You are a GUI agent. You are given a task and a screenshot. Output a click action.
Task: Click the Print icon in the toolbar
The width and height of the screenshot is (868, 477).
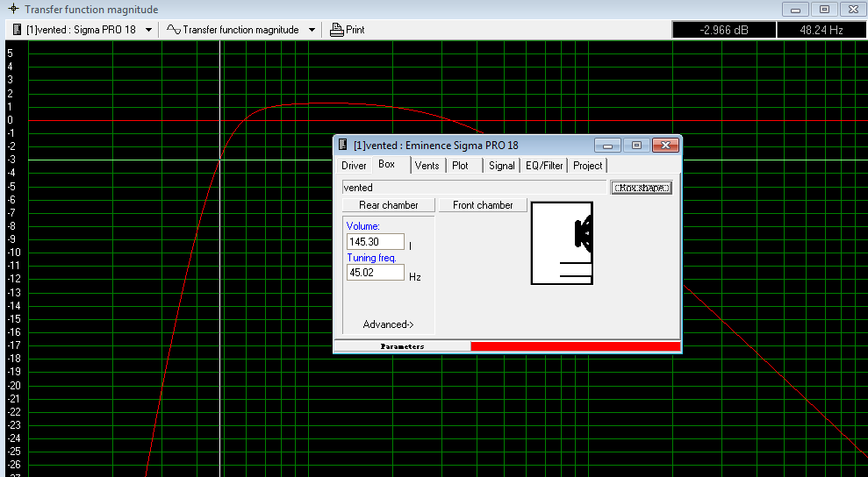[336, 30]
